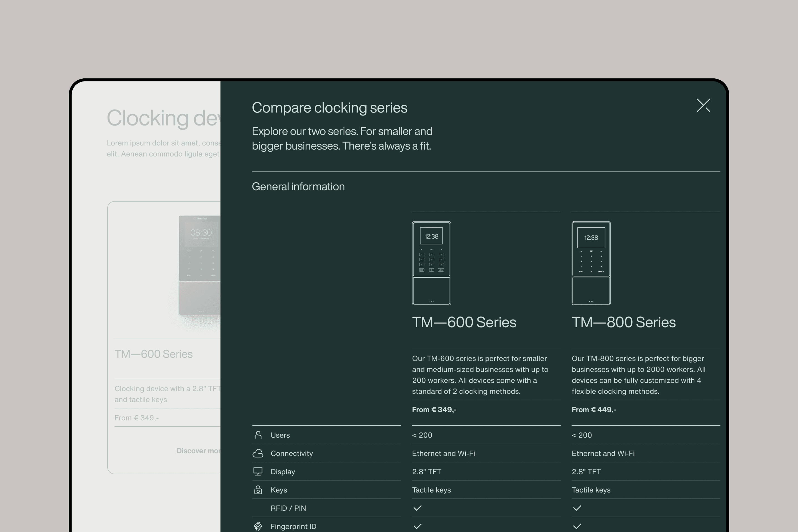Click the From € 349,- price

click(x=434, y=410)
